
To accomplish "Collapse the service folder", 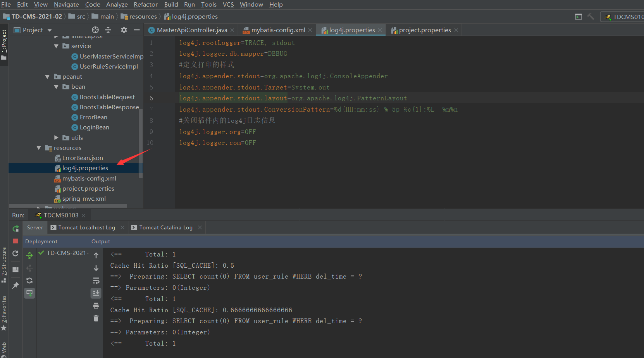I will point(56,46).
